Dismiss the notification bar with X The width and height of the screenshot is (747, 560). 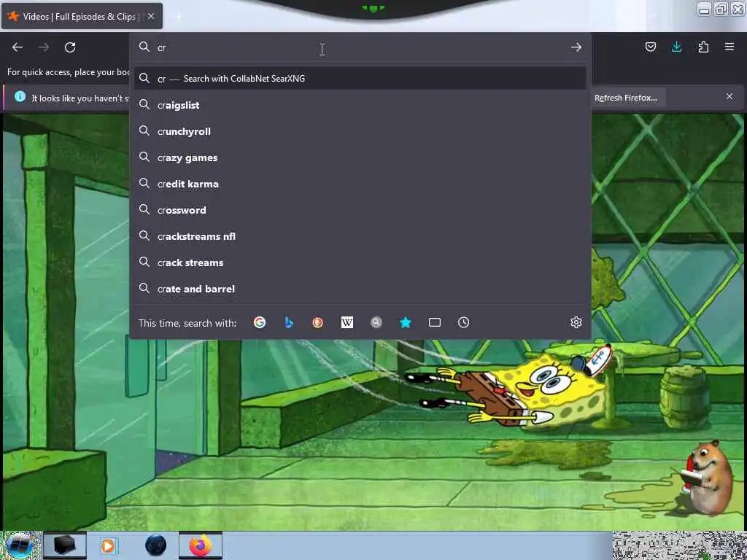[x=729, y=97]
